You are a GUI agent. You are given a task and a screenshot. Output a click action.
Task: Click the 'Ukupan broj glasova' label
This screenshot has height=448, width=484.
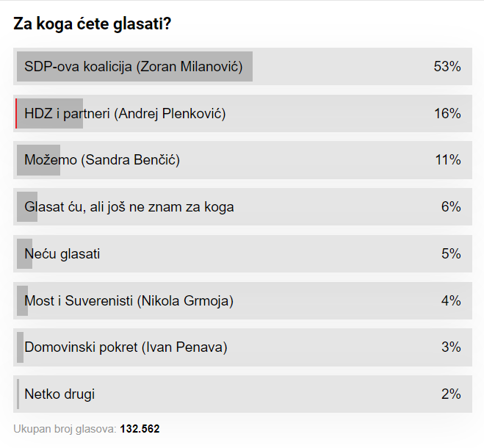(x=65, y=429)
